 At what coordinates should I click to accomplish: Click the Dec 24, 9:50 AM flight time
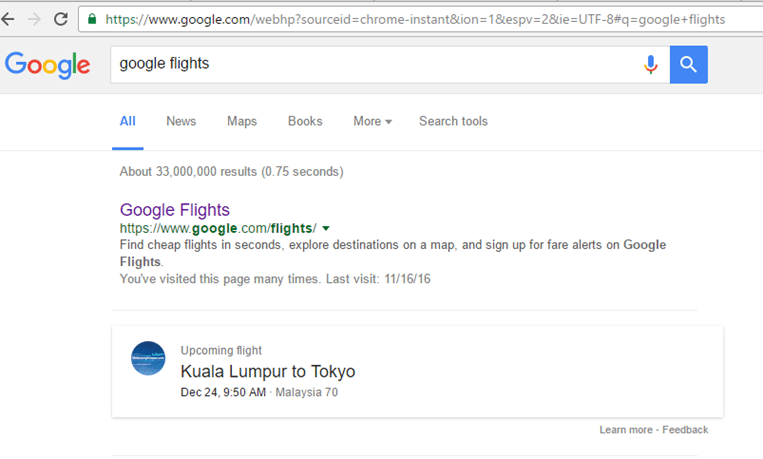(223, 392)
